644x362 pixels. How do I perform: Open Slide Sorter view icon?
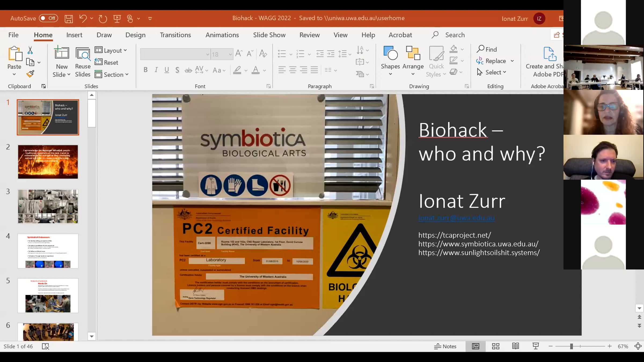[x=496, y=346]
